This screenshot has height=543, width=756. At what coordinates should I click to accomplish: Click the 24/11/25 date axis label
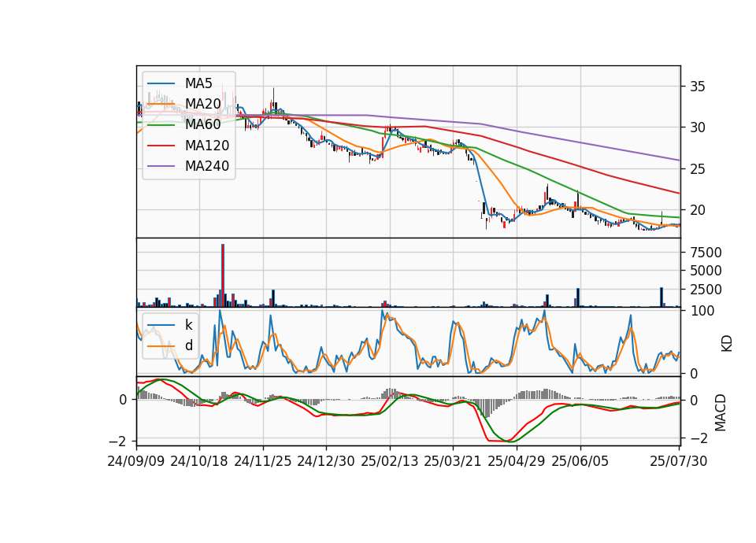tap(263, 461)
